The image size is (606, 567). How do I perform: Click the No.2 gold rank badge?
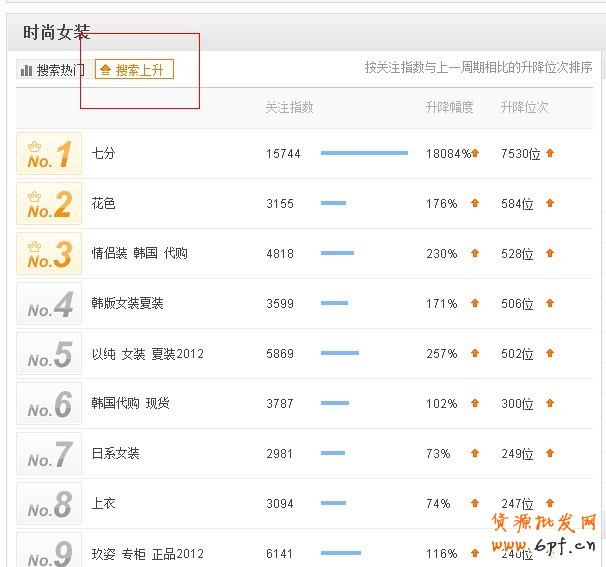click(49, 204)
